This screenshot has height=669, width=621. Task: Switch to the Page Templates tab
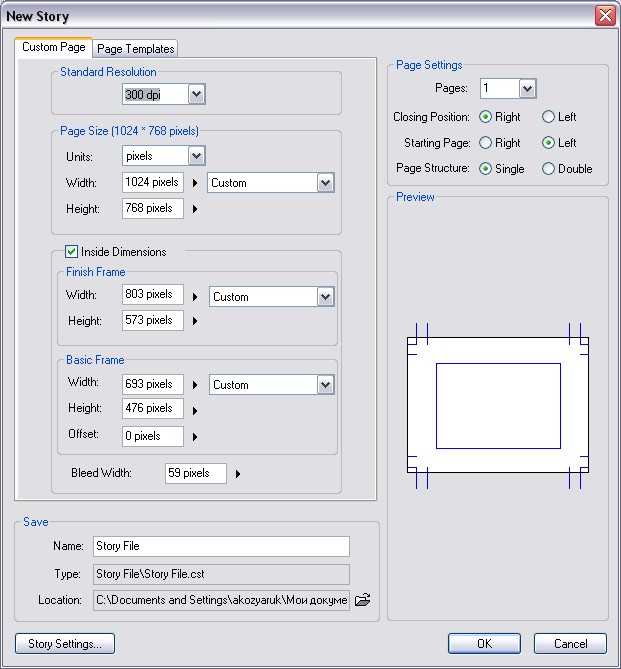(x=136, y=48)
